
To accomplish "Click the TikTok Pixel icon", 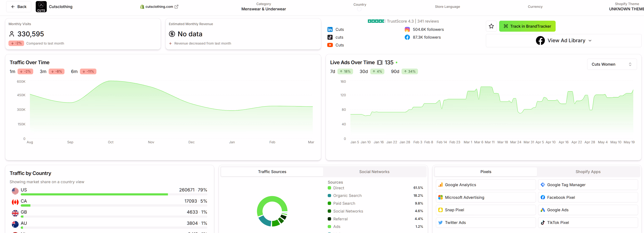I will pos(543,222).
